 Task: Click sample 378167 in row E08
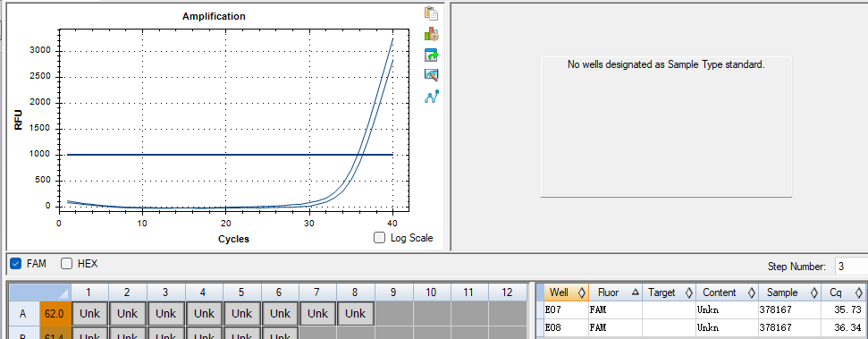(790, 327)
